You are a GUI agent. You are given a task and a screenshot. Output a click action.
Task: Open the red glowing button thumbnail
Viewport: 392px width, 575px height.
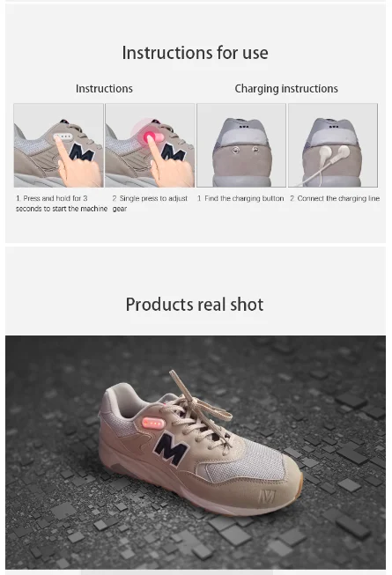[x=150, y=145]
